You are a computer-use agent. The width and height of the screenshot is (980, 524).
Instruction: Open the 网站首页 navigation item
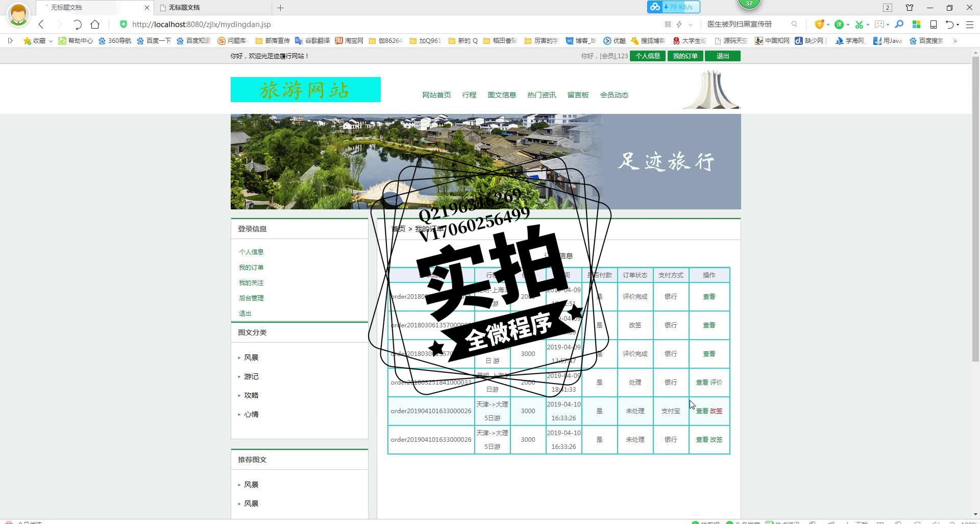point(436,95)
